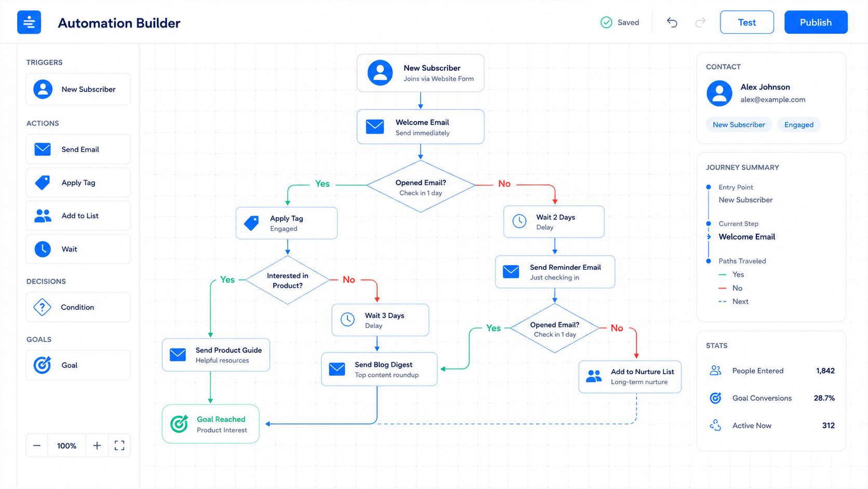Select the New Subscriber trigger node on canvas
This screenshot has height=489, width=868.
(x=421, y=73)
